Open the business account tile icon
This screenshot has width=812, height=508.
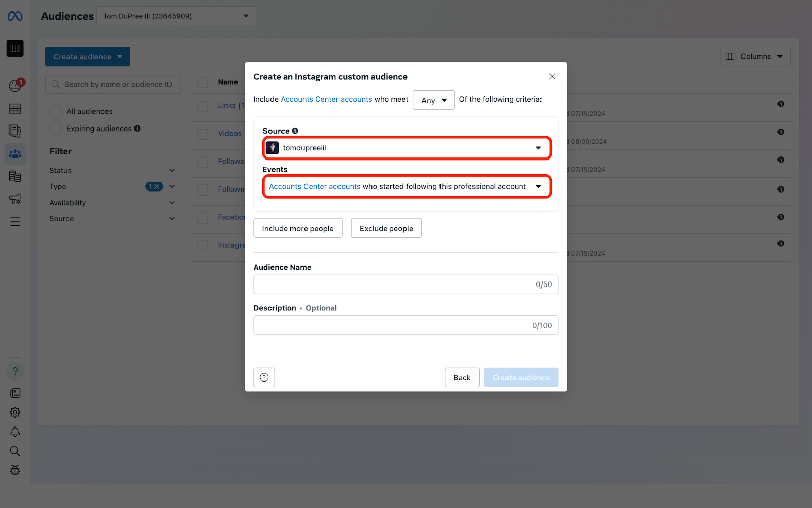coord(15,48)
